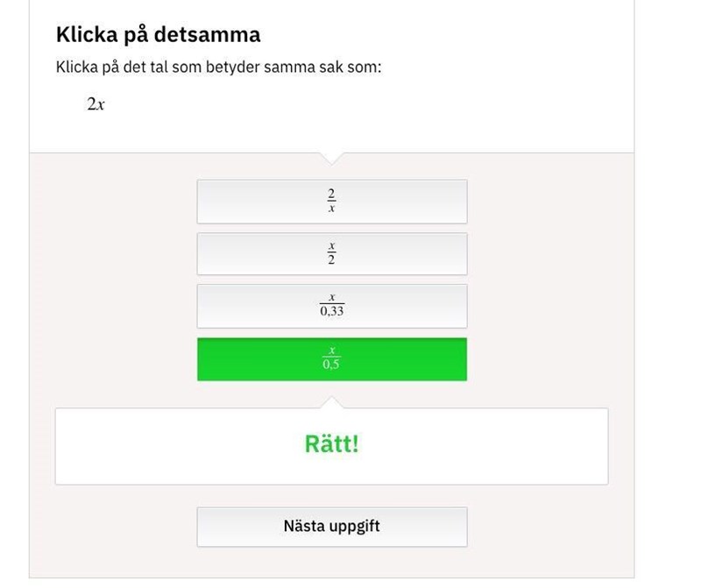Click the pointer notch above the feedback box
Screen dimensions: 701x588
331,402
